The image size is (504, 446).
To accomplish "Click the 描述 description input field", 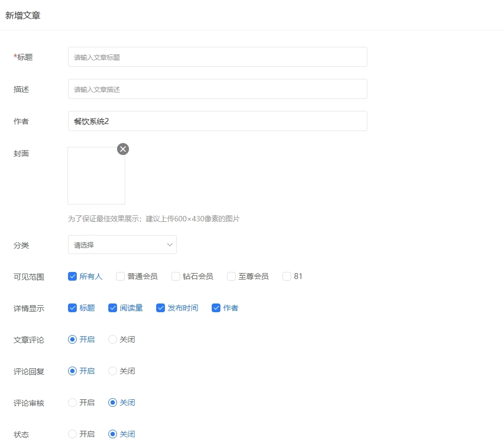I will [217, 89].
